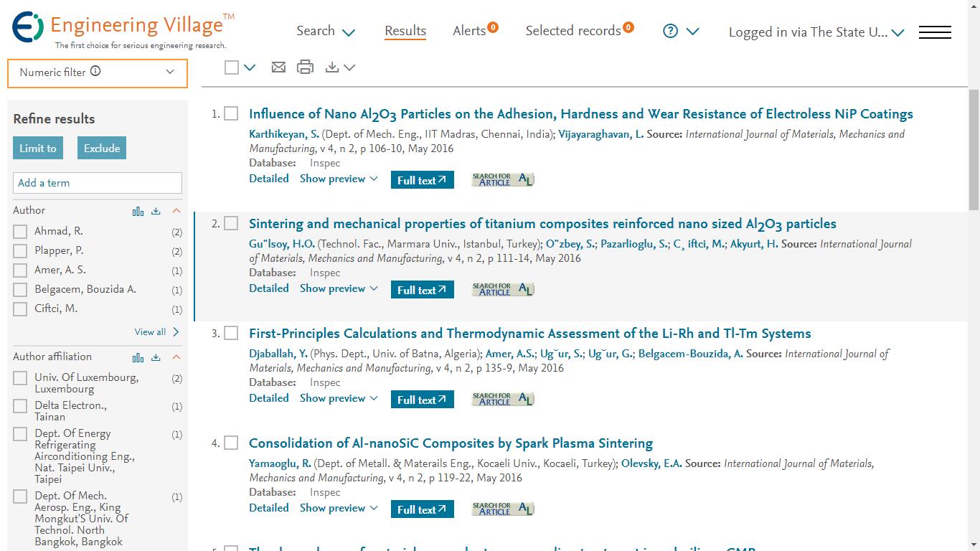Image resolution: width=980 pixels, height=551 pixels.
Task: Print the selected records
Action: (x=305, y=67)
